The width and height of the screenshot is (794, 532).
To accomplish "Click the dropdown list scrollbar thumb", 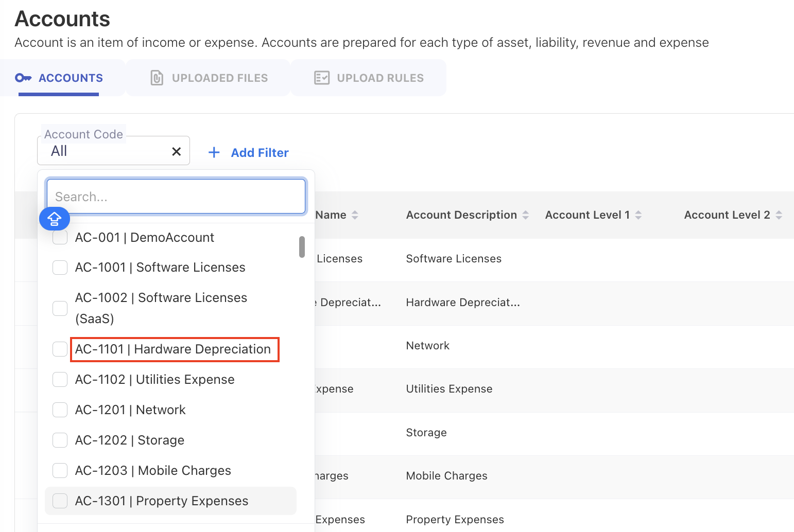I will [x=302, y=247].
